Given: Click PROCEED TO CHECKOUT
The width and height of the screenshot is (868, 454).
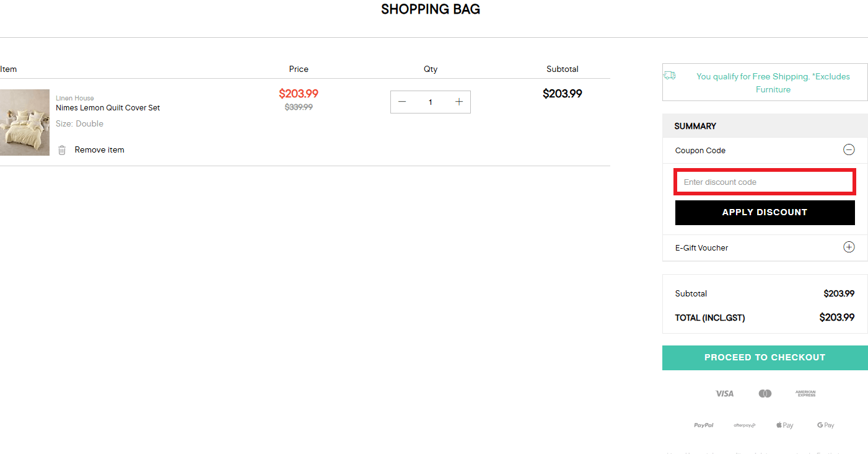Looking at the screenshot, I should coord(765,357).
